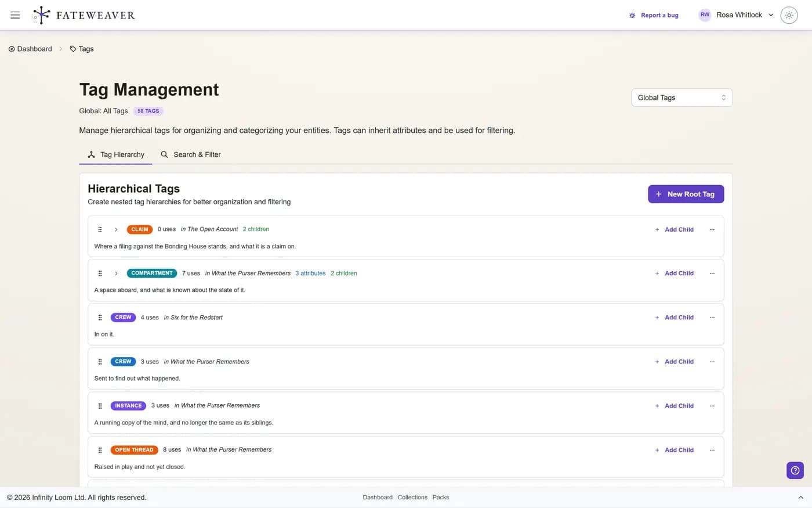Open the more options menu for the Instance tag
Screen dimensions: 812x508
[x=712, y=406]
